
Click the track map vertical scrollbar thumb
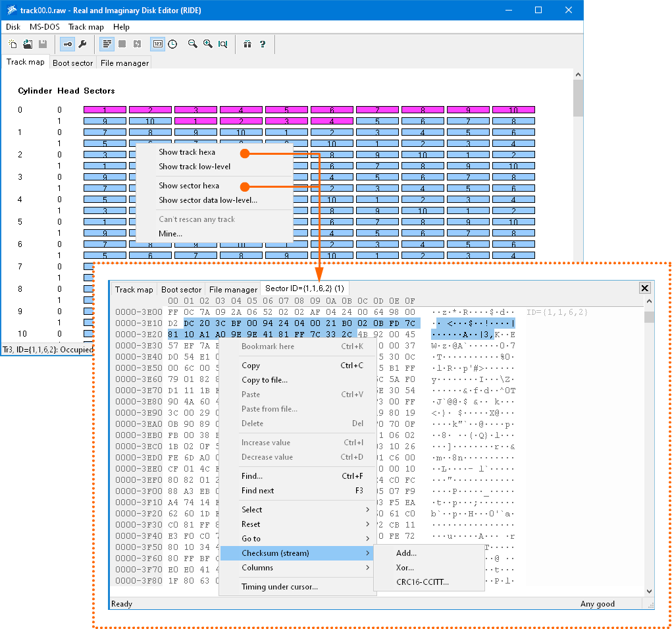578,99
